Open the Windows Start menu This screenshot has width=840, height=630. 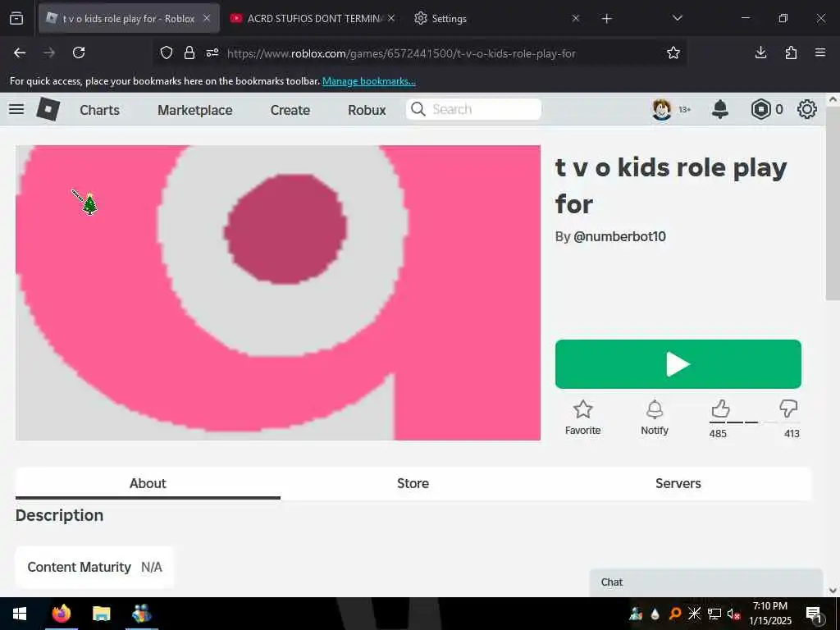coord(20,614)
